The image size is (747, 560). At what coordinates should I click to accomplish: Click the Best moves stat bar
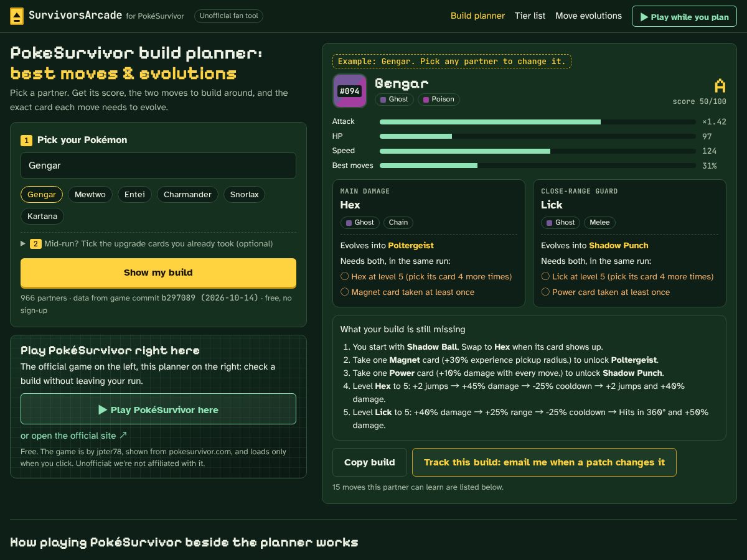(538, 166)
